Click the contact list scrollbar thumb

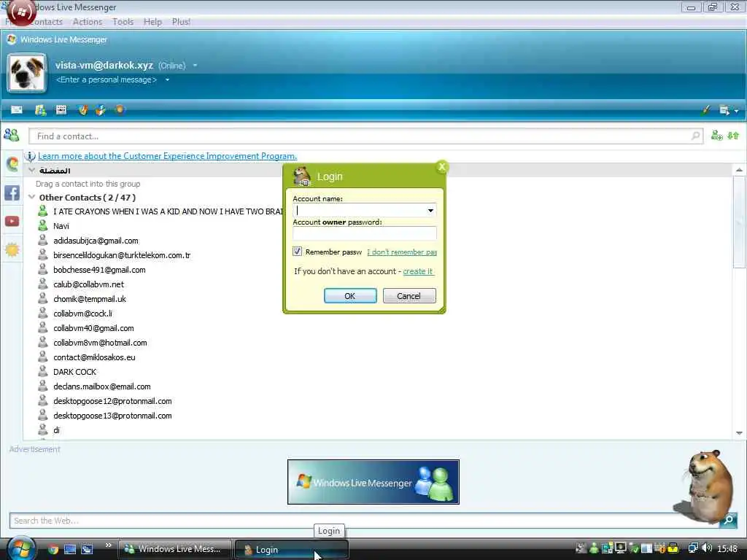pos(739,222)
